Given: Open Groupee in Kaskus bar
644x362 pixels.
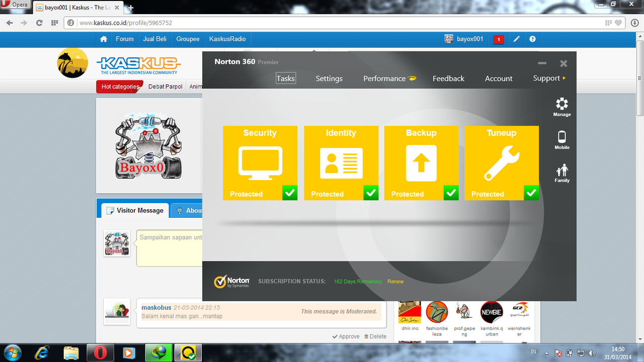Looking at the screenshot, I should 188,39.
